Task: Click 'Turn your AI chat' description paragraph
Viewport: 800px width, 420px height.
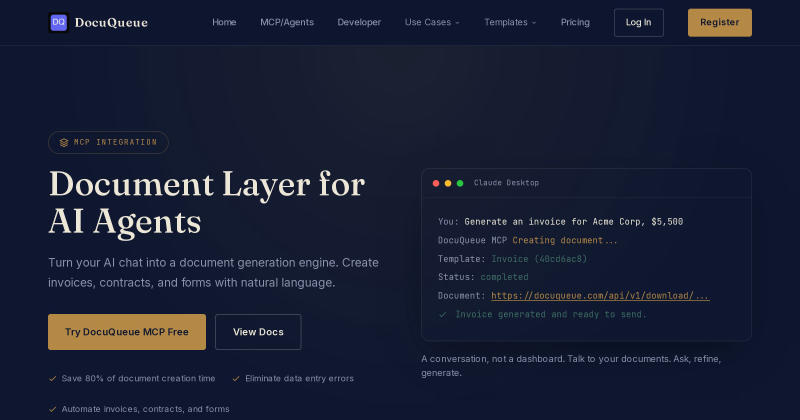Action: (213, 273)
